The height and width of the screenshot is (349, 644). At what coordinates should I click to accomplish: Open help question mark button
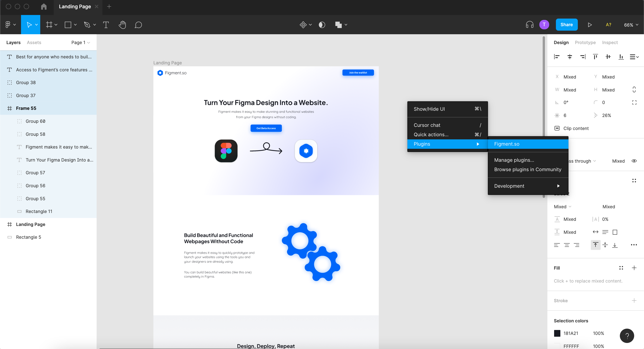(627, 336)
